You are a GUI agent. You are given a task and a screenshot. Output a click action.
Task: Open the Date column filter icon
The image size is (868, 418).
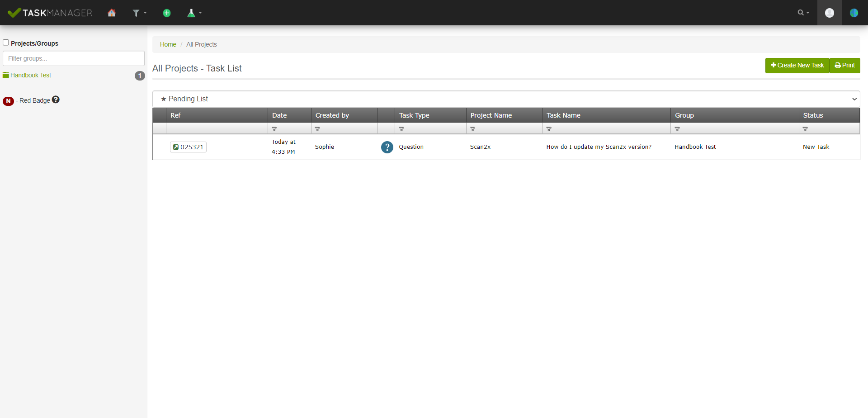pos(274,129)
